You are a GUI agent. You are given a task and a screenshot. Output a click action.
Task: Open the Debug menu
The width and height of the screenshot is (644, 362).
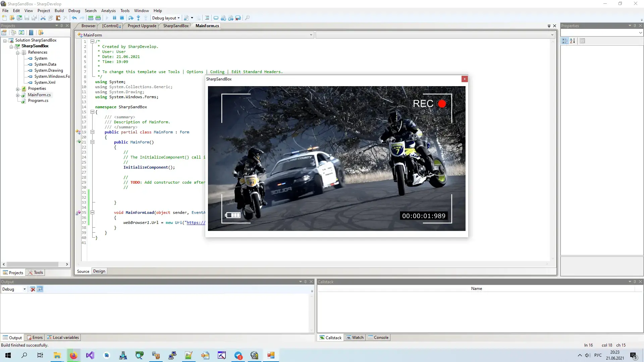point(74,11)
